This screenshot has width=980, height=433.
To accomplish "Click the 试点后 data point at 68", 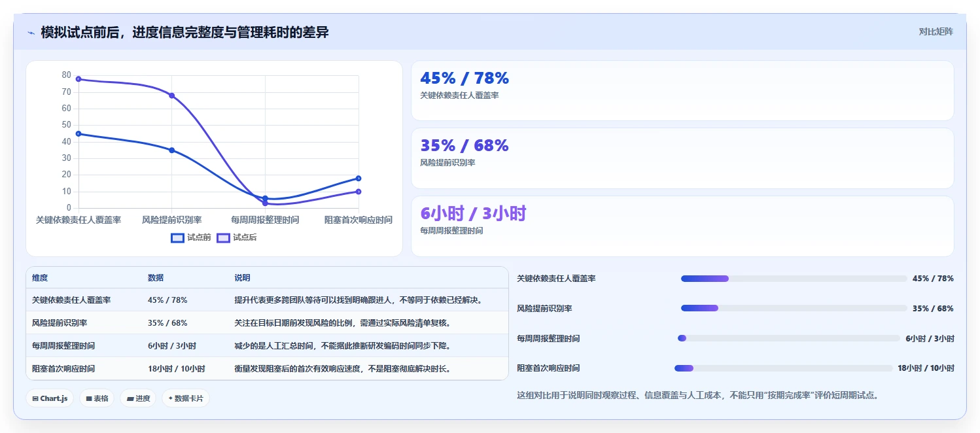I will pos(172,95).
